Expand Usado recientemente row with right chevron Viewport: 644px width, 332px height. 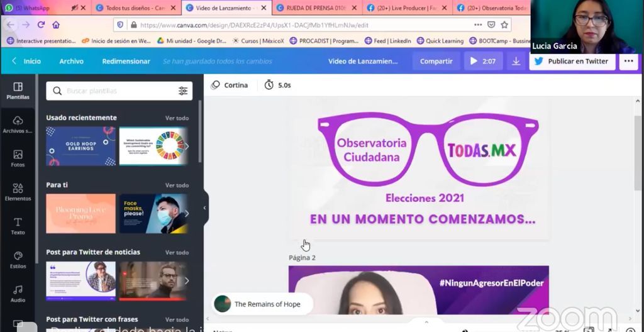click(x=186, y=147)
